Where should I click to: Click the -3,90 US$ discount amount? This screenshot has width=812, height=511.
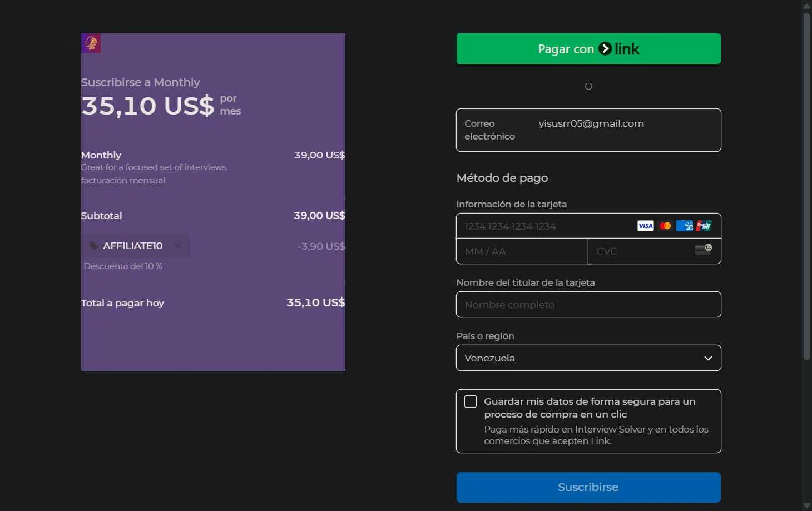pos(321,246)
